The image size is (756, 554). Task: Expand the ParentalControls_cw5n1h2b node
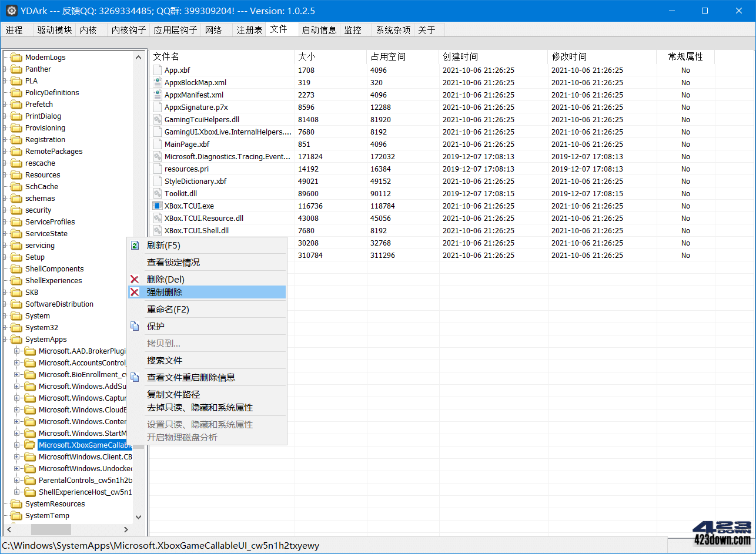[18, 480]
